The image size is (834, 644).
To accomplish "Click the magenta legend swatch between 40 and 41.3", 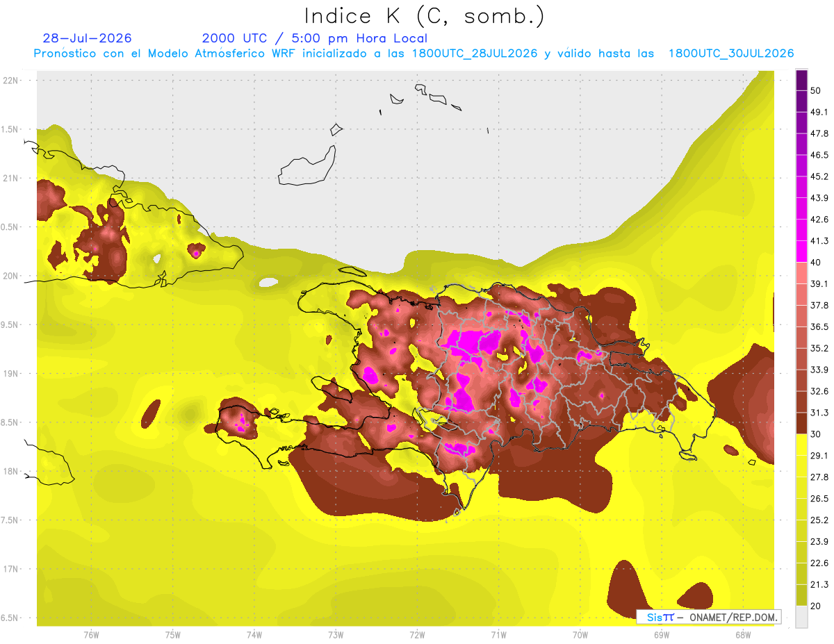I will point(801,251).
